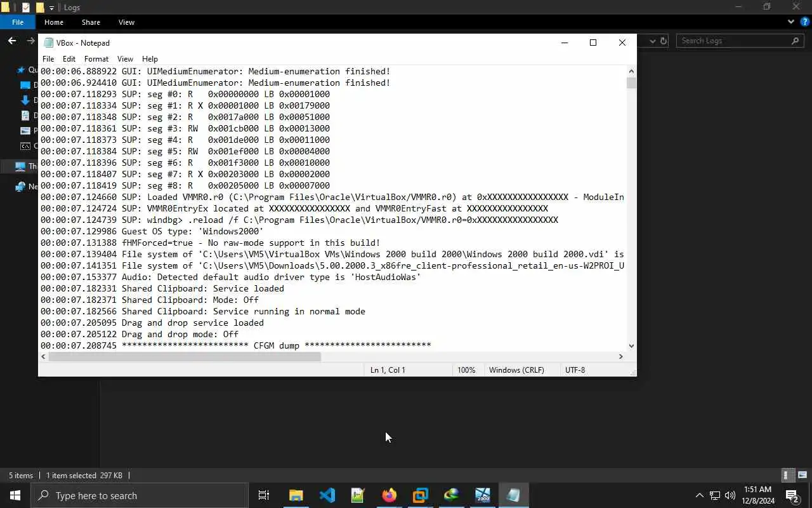
Task: Switch to the Explorer Share tab
Action: pos(91,22)
